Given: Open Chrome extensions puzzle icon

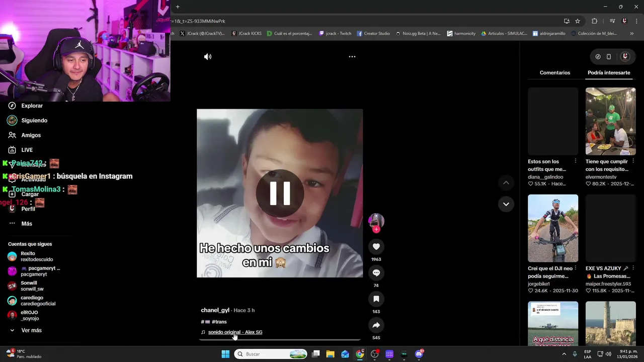Looking at the screenshot, I should tap(594, 21).
